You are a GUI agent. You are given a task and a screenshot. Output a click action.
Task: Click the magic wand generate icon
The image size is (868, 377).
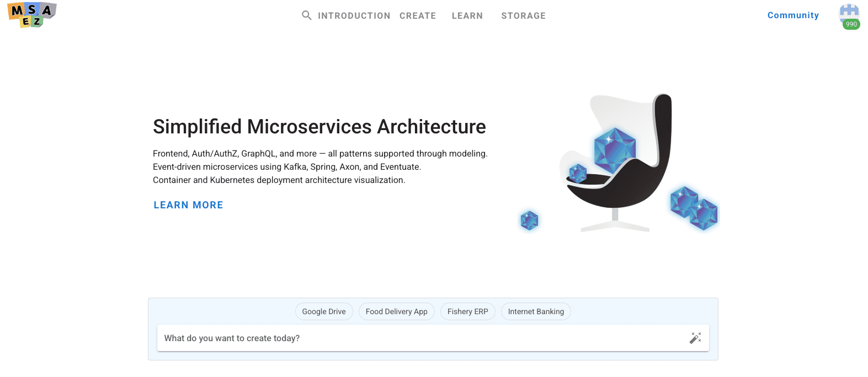coord(695,338)
